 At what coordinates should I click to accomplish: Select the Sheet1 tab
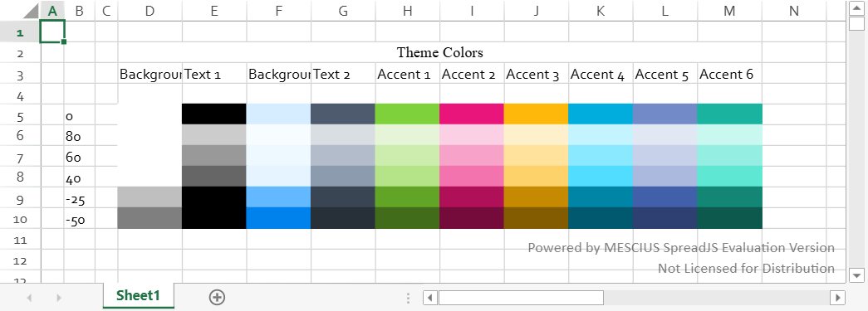click(139, 296)
